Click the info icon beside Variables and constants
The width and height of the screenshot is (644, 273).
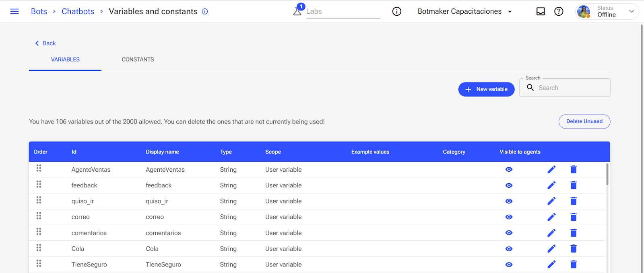(x=205, y=11)
